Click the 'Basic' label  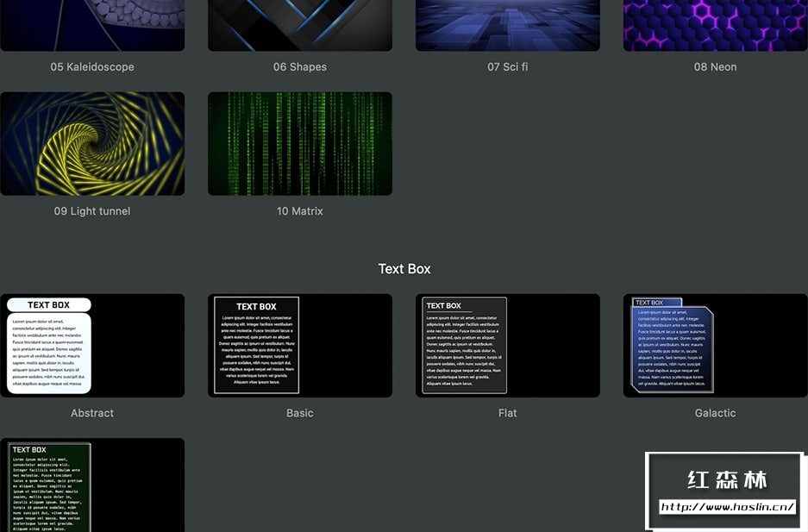[300, 413]
